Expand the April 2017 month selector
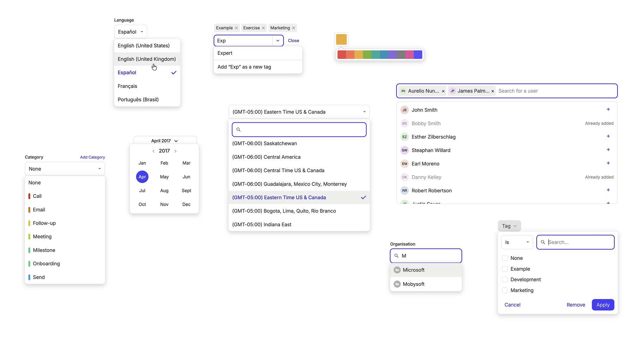The image size is (644, 338). point(165,141)
